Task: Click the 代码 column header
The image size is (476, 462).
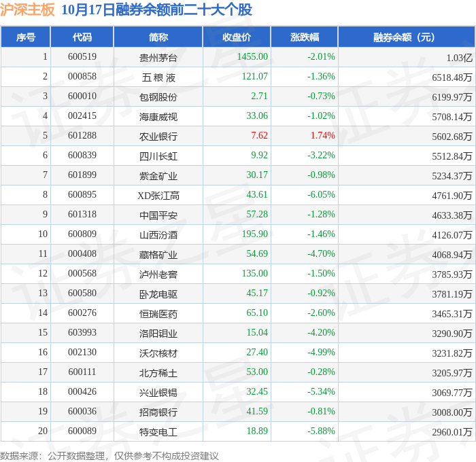Action: [x=82, y=37]
